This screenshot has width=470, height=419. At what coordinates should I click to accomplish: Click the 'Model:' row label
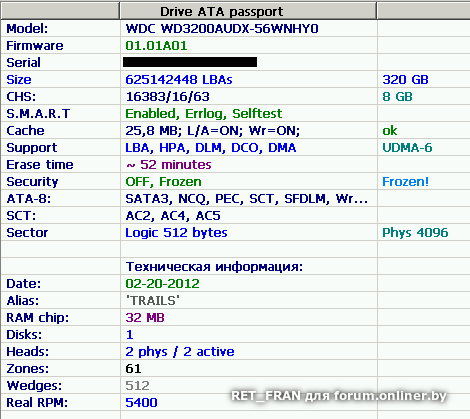coord(27,29)
